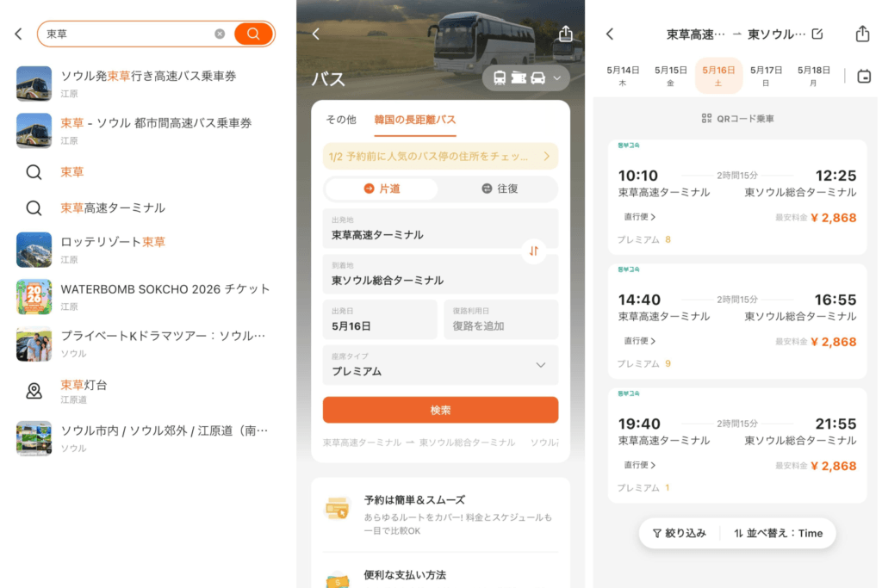Screen dimensions: 882x588
Task: Open the calendar date picker icon
Action: click(x=864, y=76)
